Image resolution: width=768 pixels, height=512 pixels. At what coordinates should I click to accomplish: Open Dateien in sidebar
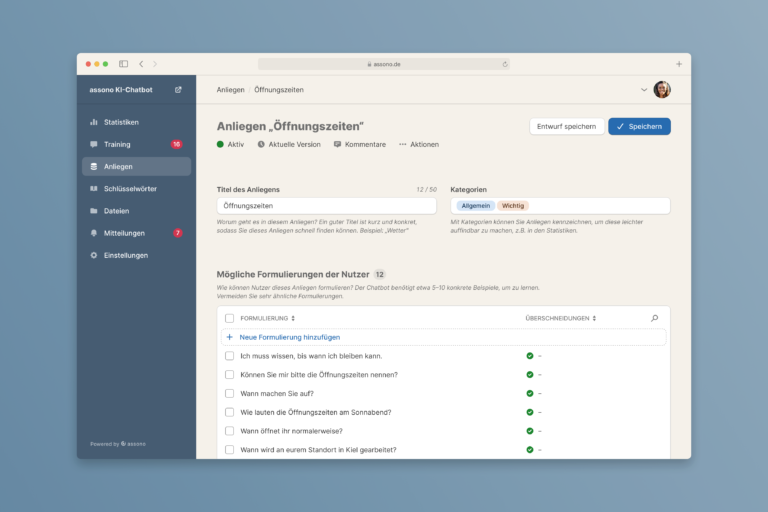[136, 211]
